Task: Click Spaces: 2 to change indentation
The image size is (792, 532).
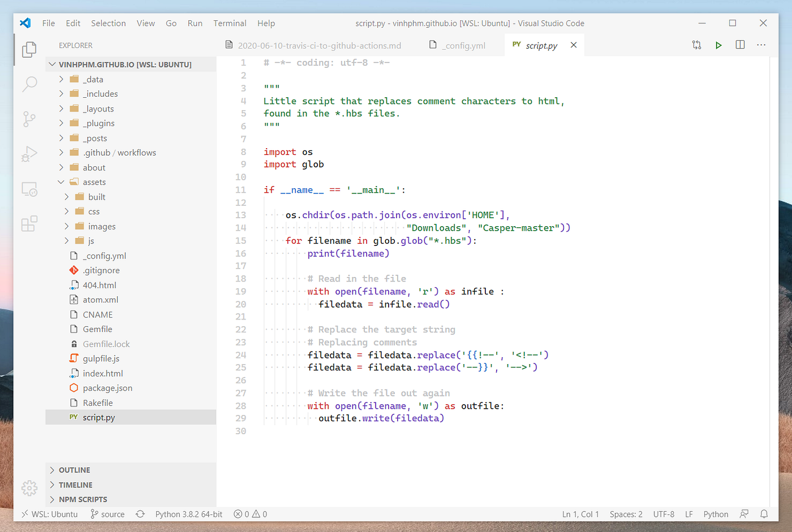Action: 626,514
